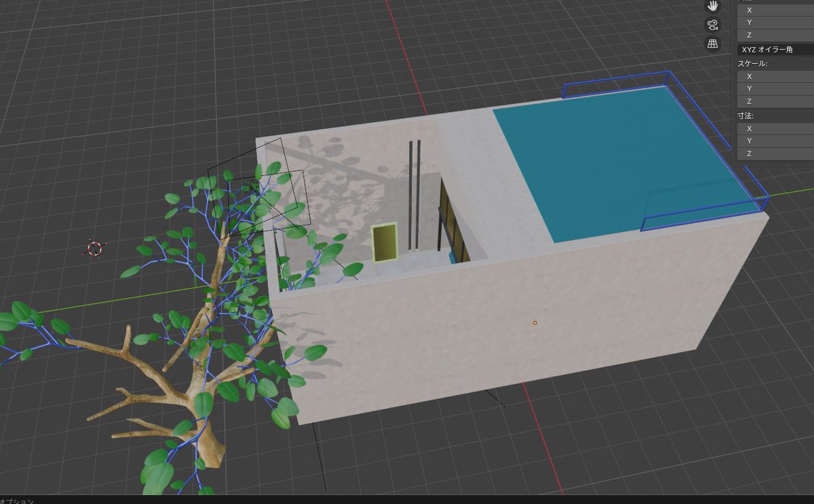Activate the hand pan view icon
This screenshot has height=504, width=814.
coord(712,6)
